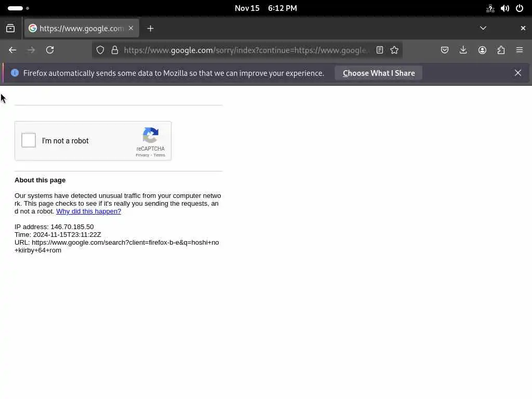Toggle reader view icon

coord(380,50)
